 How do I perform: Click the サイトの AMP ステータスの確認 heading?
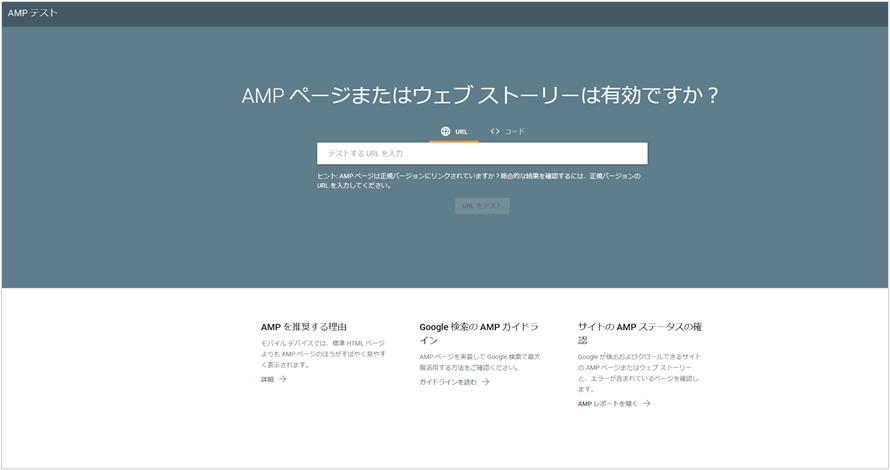pos(640,333)
